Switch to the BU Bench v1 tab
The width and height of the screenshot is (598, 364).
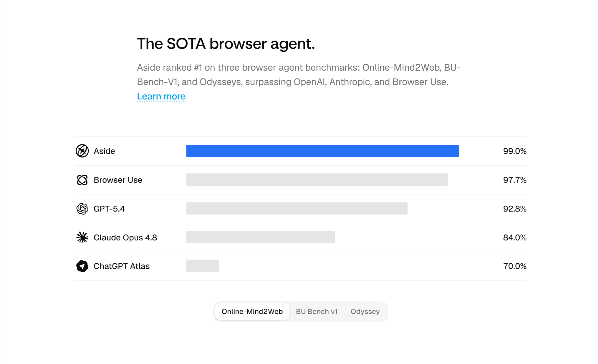click(317, 311)
